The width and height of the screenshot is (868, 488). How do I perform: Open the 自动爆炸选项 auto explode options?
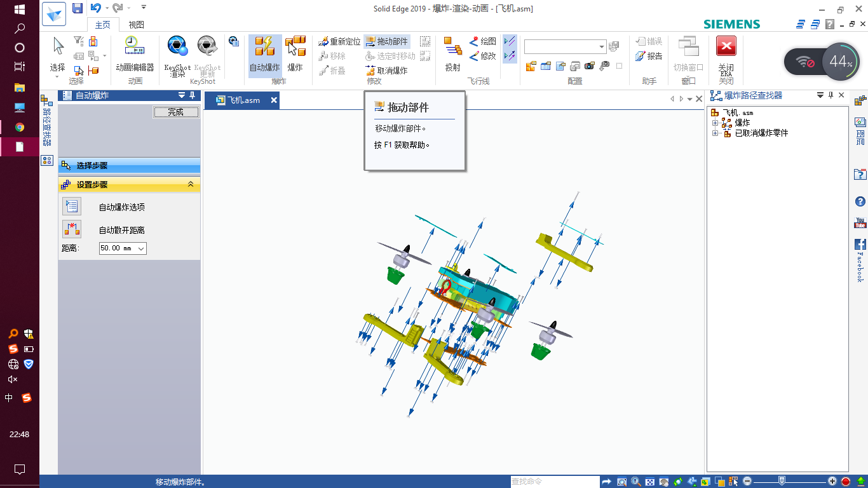coord(72,206)
